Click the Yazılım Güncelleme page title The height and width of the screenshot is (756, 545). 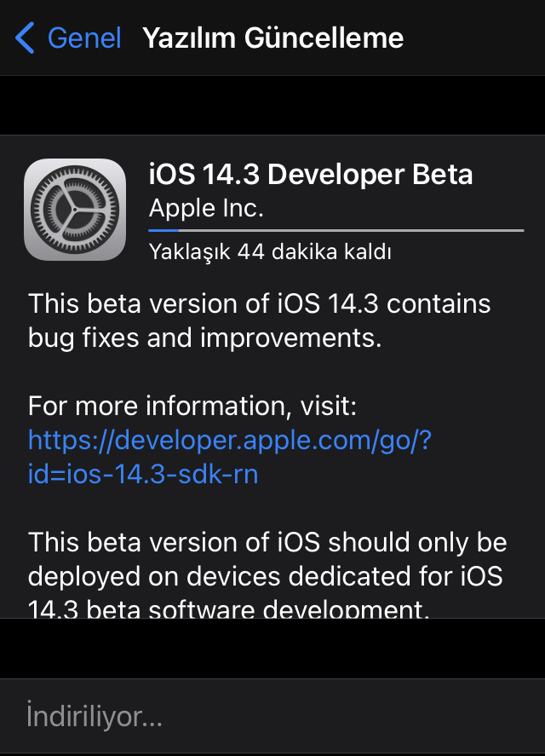click(x=272, y=38)
